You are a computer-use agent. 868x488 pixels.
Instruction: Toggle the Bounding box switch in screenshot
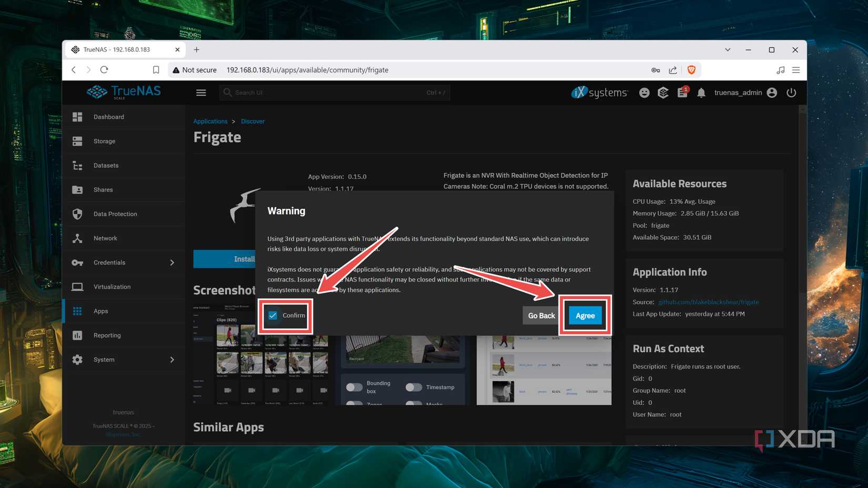[354, 388]
